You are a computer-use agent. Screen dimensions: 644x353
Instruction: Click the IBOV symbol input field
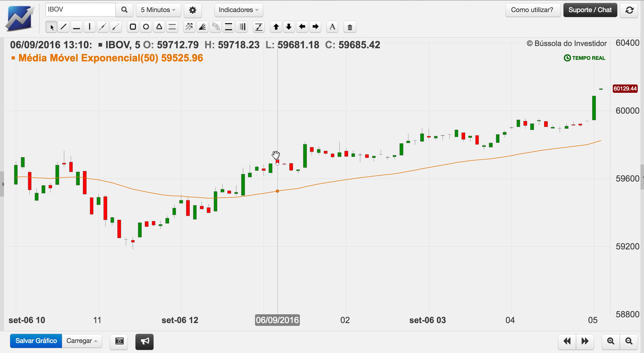(80, 10)
